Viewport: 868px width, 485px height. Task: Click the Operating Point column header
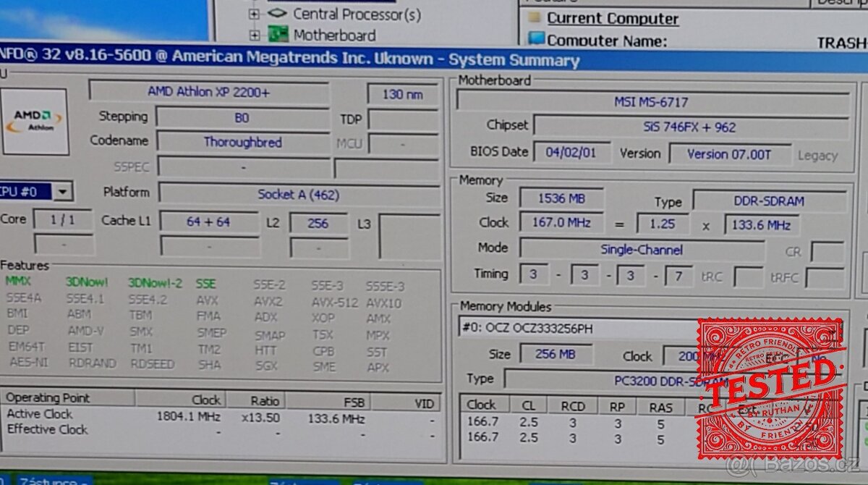68,397
